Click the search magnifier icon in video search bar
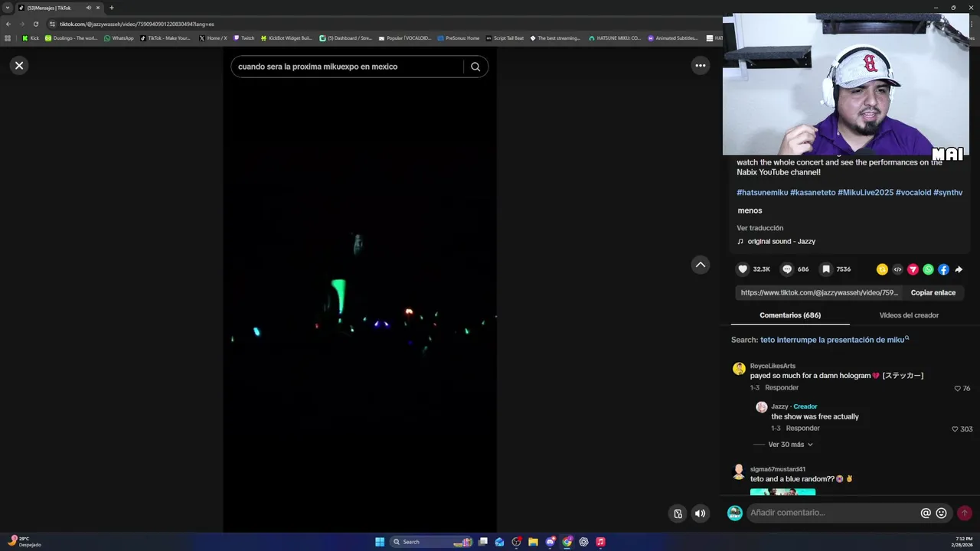This screenshot has width=980, height=551. tap(475, 67)
